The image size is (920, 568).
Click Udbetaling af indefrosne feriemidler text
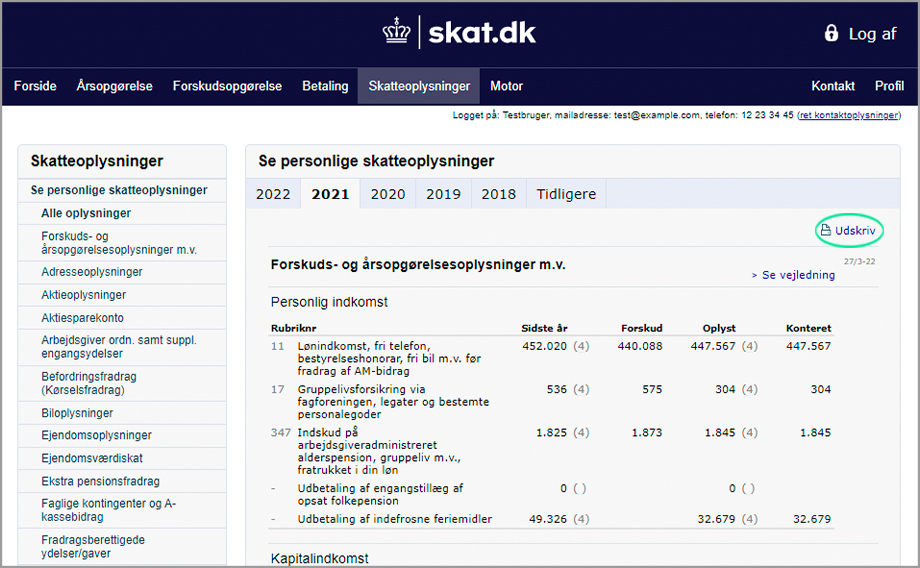pyautogui.click(x=394, y=519)
